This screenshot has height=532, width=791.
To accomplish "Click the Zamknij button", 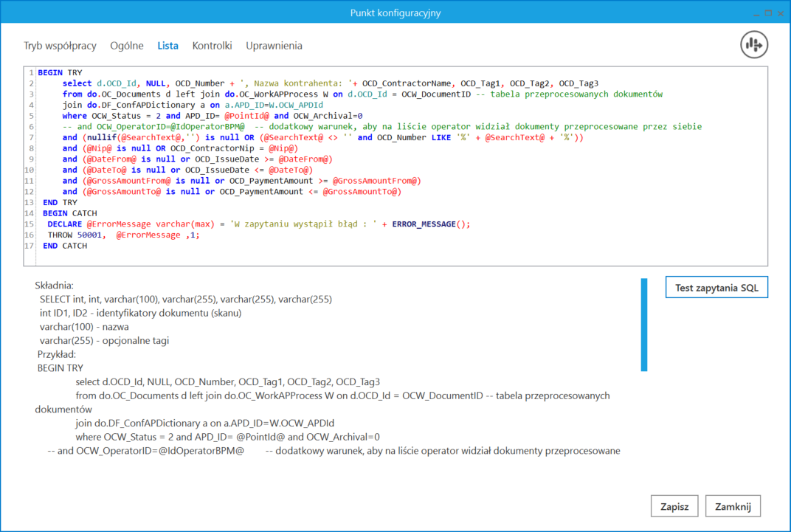I will coord(733,506).
